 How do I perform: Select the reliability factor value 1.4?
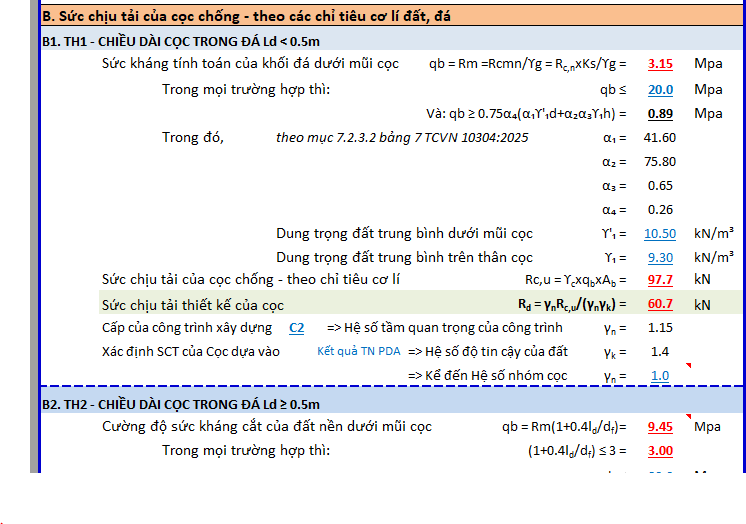pyautogui.click(x=660, y=352)
